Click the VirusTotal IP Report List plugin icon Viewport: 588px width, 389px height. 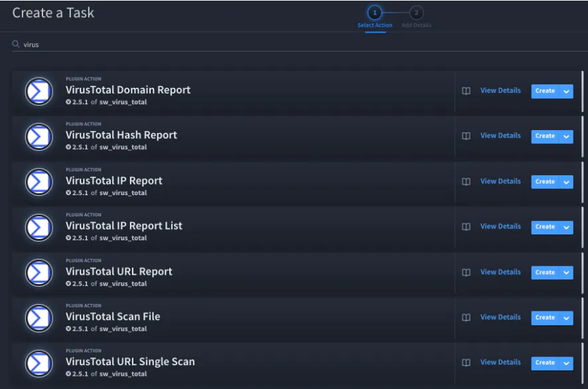coord(39,227)
